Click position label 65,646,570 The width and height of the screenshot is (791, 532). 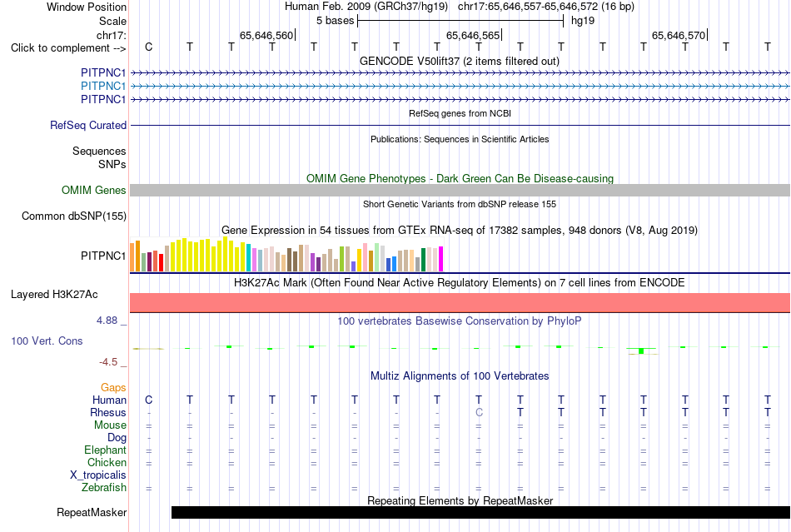[x=679, y=35]
